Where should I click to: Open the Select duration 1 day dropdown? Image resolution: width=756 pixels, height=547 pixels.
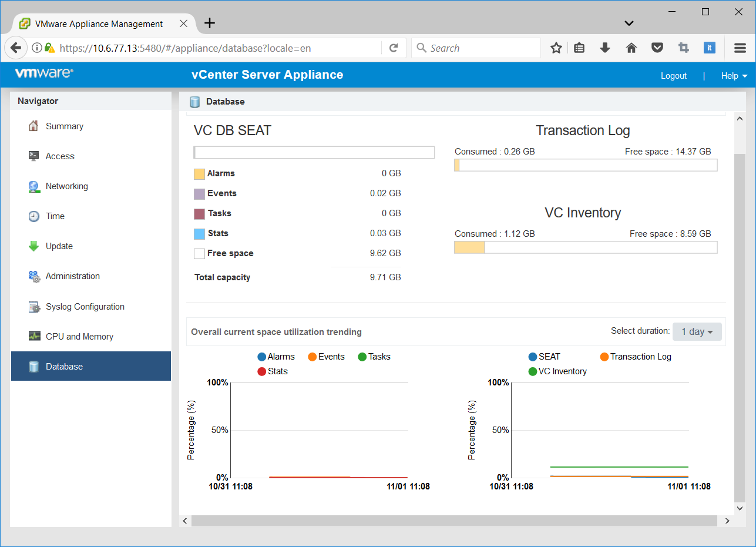[x=697, y=332]
